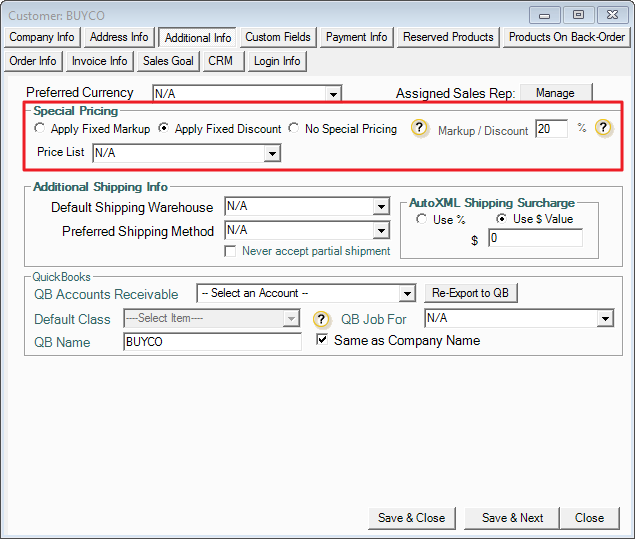
Task: Open Default Shipping Warehouse dropdown
Action: (380, 207)
